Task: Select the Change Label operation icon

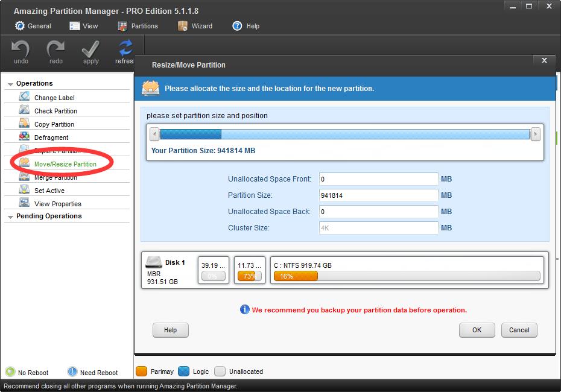Action: (24, 97)
